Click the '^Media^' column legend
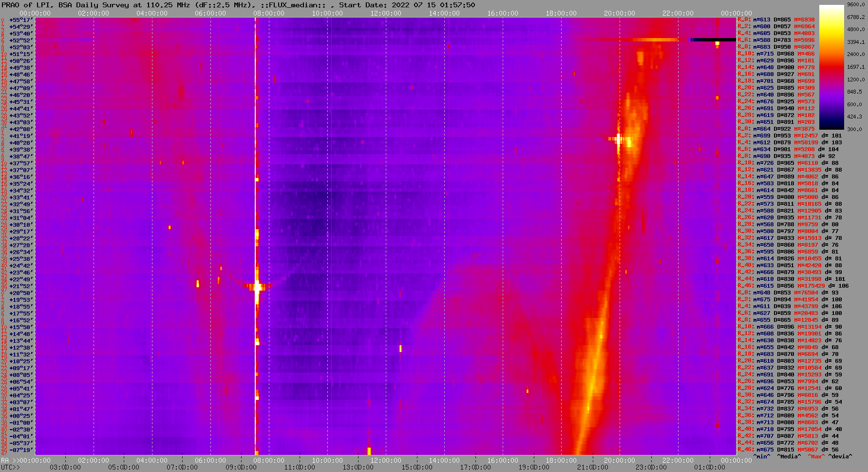The height and width of the screenshot is (472, 868). click(x=789, y=456)
